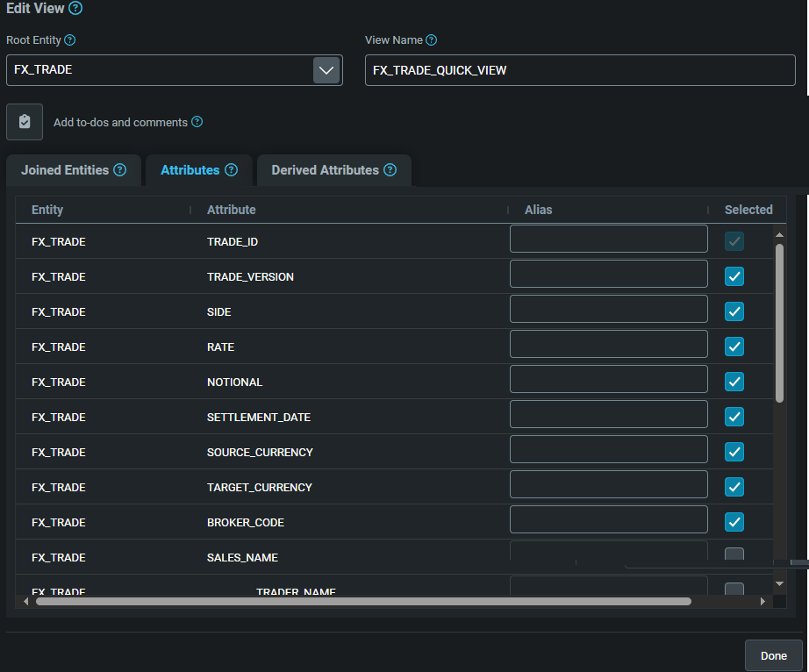The height and width of the screenshot is (672, 809).
Task: Click the scroll up arrow of attributes table
Action: coord(779,234)
